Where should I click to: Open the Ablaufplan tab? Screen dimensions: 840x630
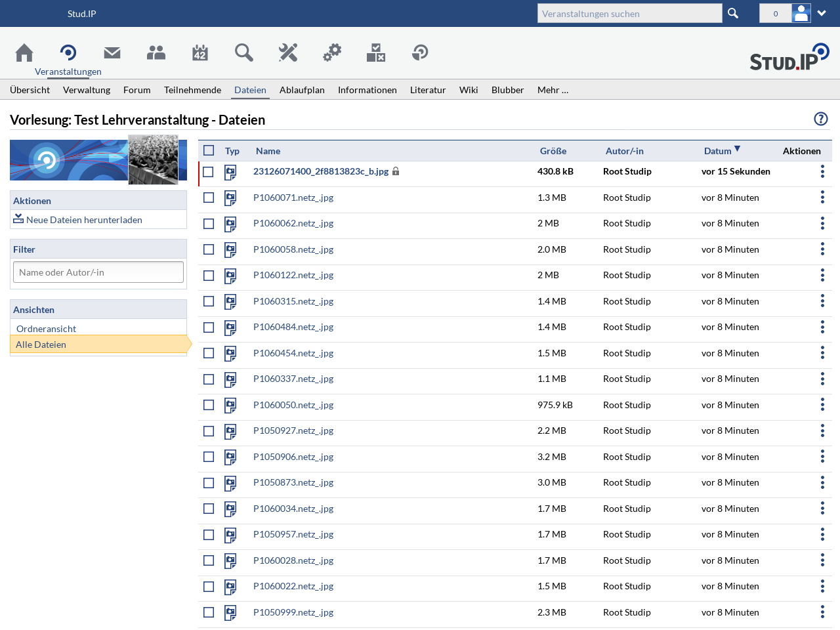(302, 90)
